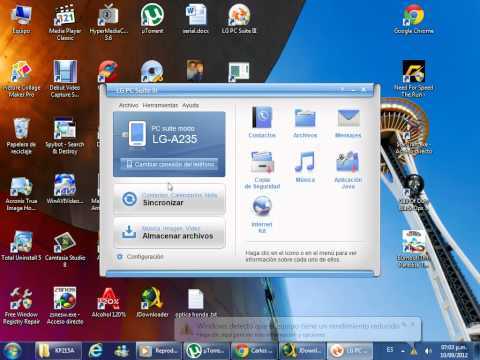Open the Archivo menu
Screen dimensions: 480x360
pos(128,105)
